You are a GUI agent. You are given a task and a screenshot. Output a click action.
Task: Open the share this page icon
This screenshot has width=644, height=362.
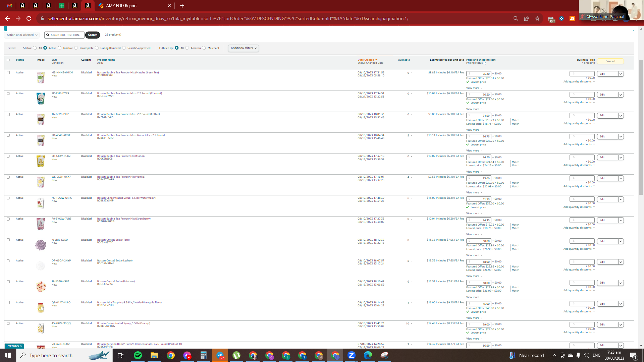tap(527, 18)
